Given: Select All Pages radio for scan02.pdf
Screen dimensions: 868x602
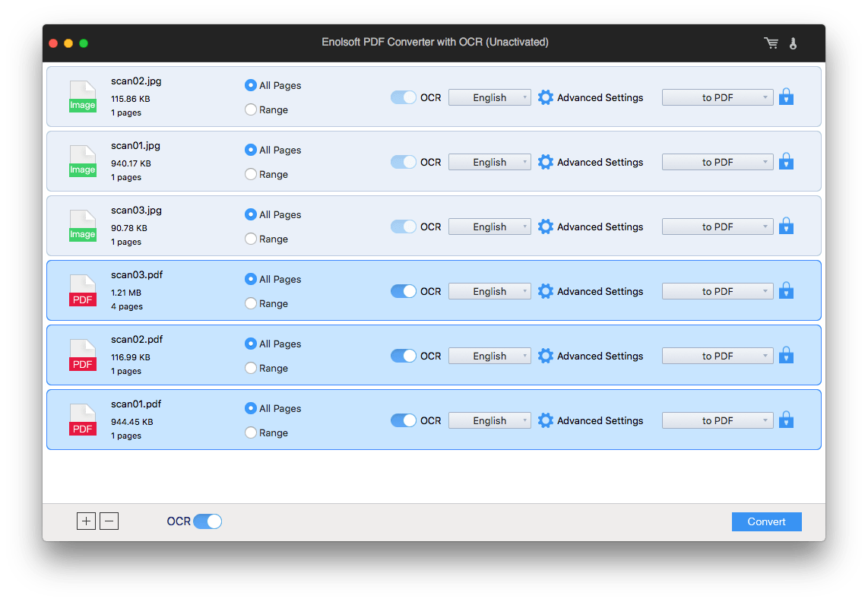Looking at the screenshot, I should tap(251, 344).
